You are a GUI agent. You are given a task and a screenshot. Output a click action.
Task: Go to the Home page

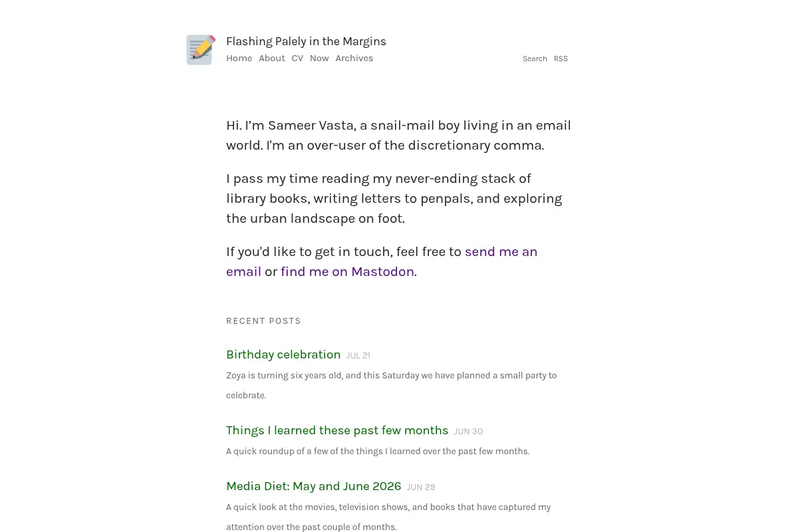239,58
